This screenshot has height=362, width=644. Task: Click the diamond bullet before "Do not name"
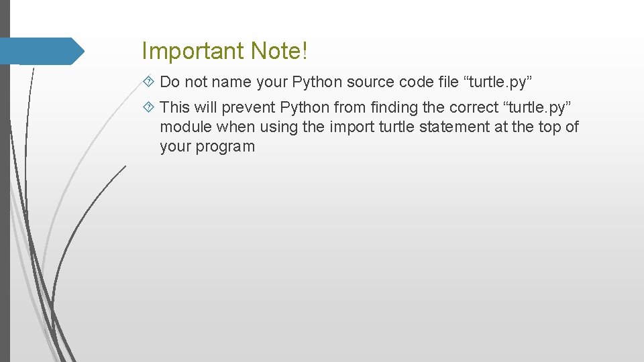pos(148,82)
